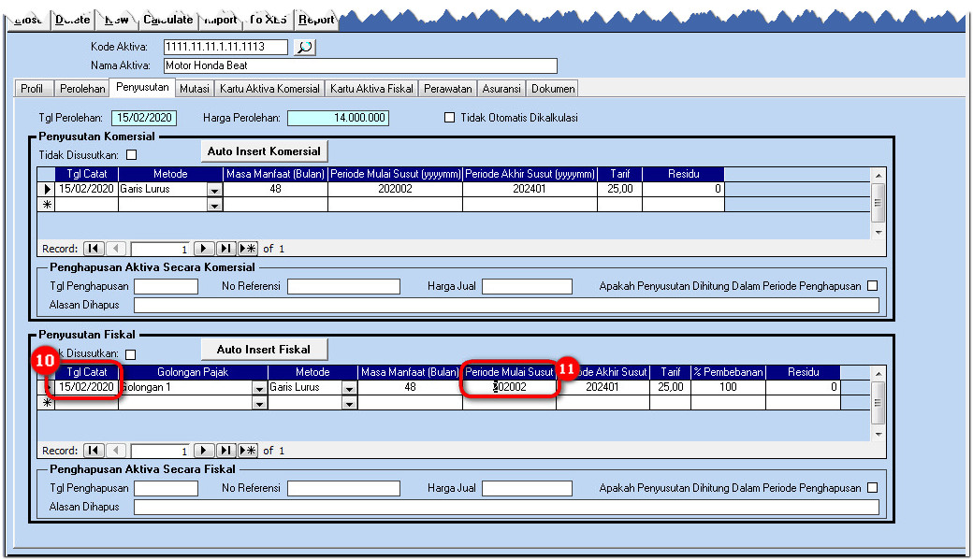Go to first record in Penyusutan Komersial
Image resolution: width=973 pixels, height=560 pixels.
(x=94, y=249)
